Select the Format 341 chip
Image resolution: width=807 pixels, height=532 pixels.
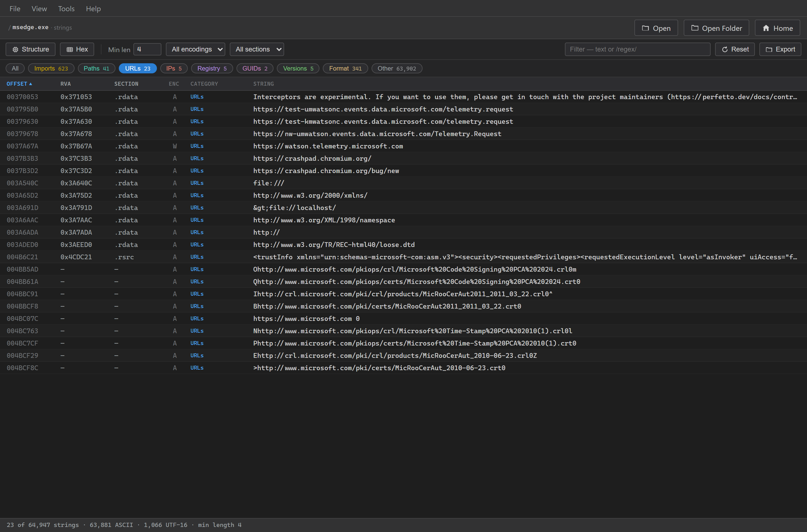pyautogui.click(x=345, y=69)
